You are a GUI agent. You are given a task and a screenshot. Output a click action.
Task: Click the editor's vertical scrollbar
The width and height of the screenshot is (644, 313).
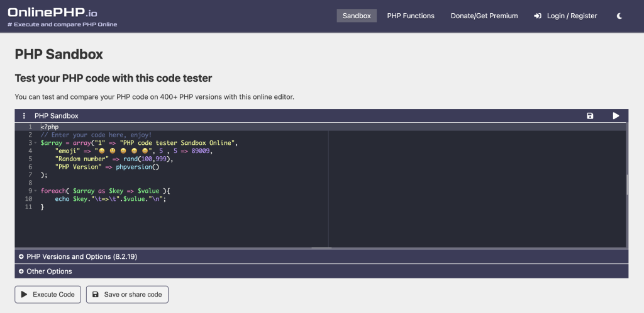pyautogui.click(x=626, y=186)
